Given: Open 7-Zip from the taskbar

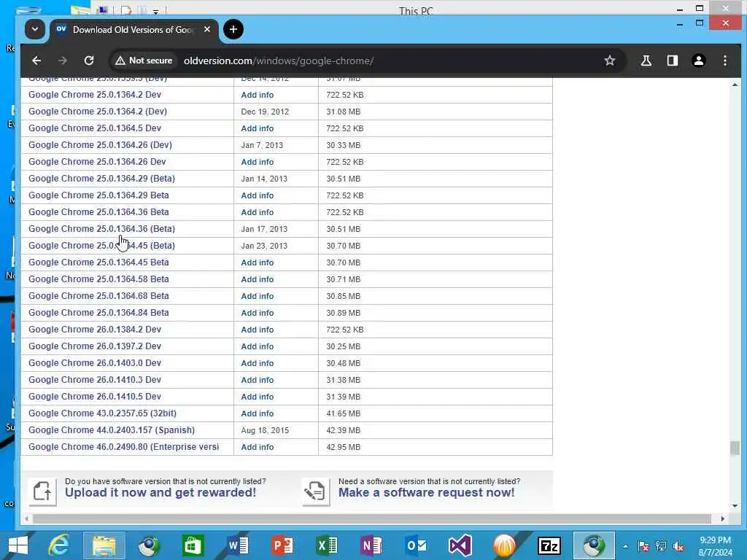Looking at the screenshot, I should tap(549, 545).
